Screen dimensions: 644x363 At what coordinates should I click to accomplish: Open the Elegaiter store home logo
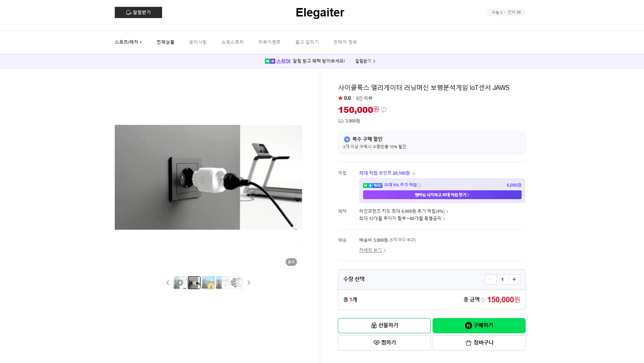(x=320, y=12)
